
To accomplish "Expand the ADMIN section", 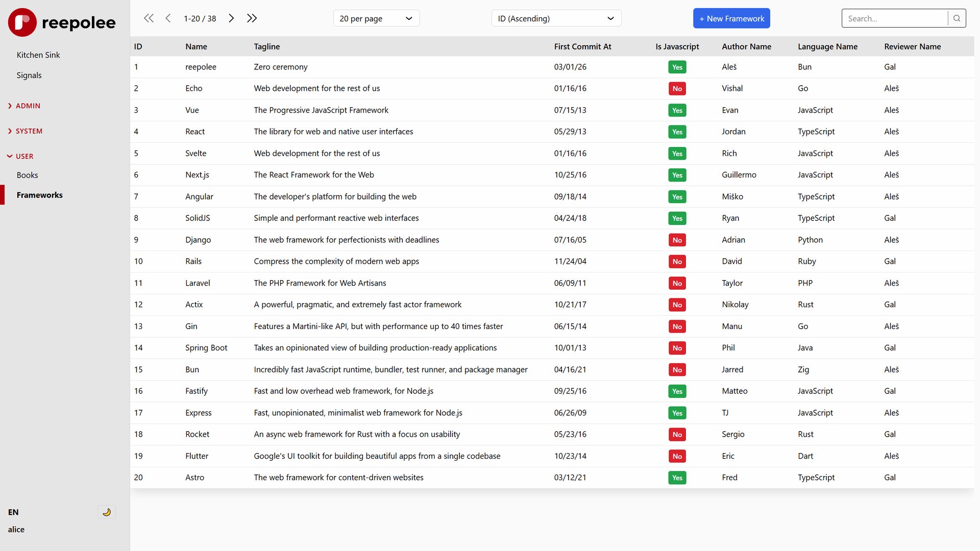I will [x=24, y=106].
